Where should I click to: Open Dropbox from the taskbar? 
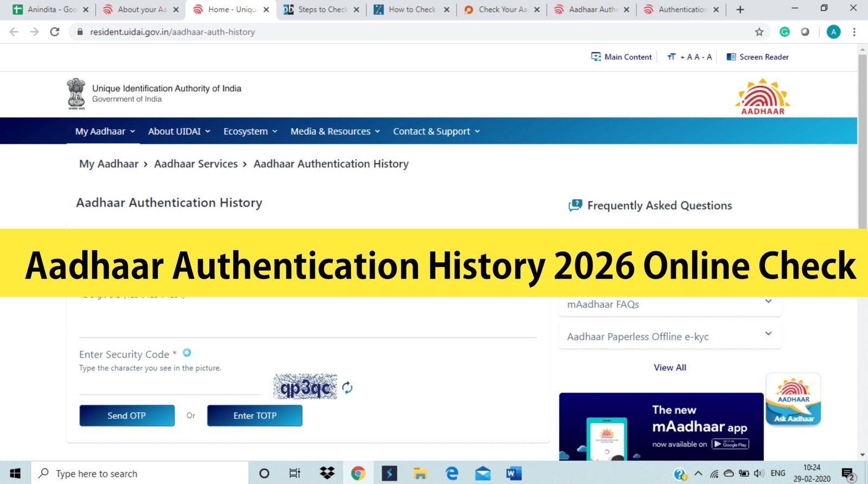[x=327, y=473]
